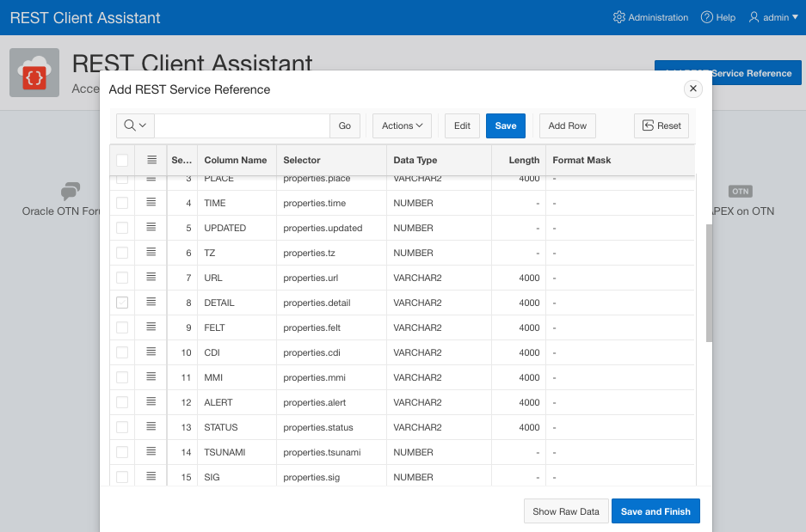Expand the admin user menu
The width and height of the screenshot is (806, 532).
pos(772,16)
